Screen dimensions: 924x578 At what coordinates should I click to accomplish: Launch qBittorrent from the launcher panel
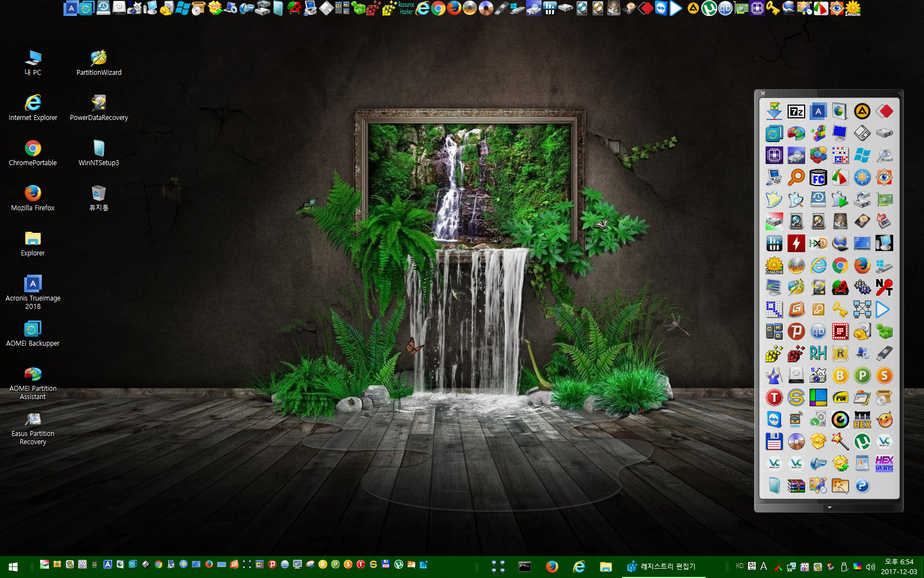[x=818, y=331]
